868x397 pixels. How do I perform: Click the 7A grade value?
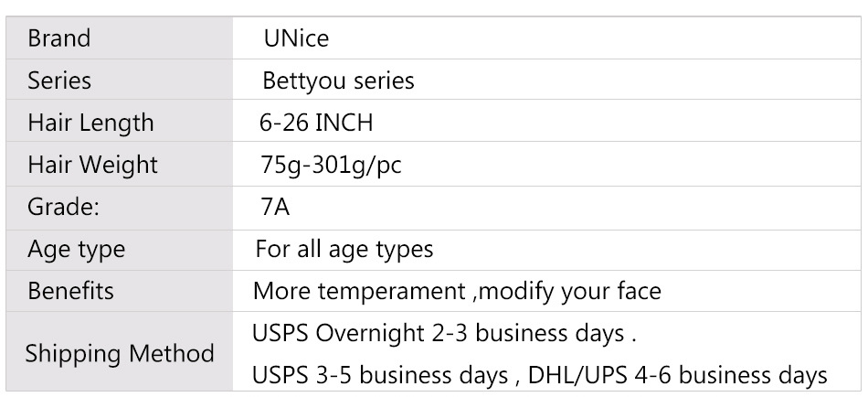[x=274, y=207]
